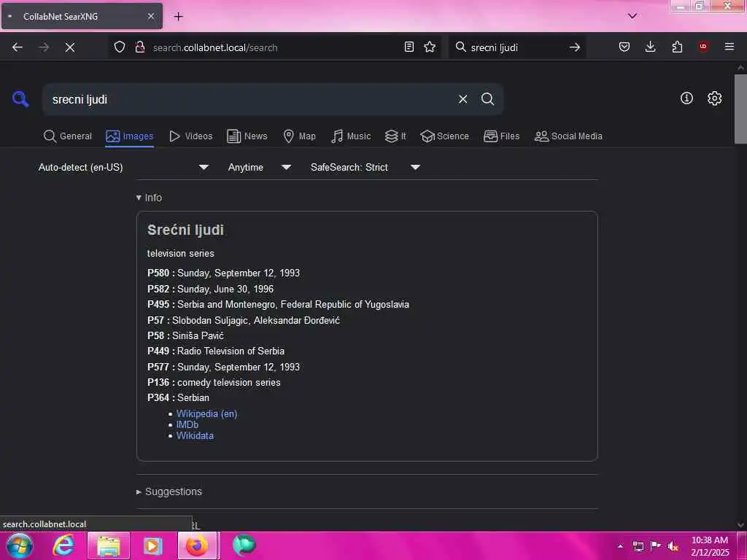Open the taskbar clock showing 10:38 AM
The height and width of the screenshot is (560, 747).
(x=710, y=546)
